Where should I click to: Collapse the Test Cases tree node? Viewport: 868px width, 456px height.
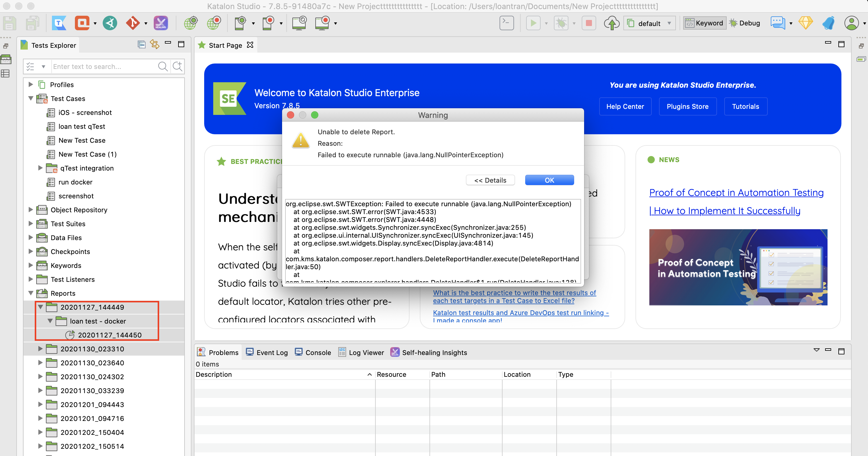[x=31, y=99]
